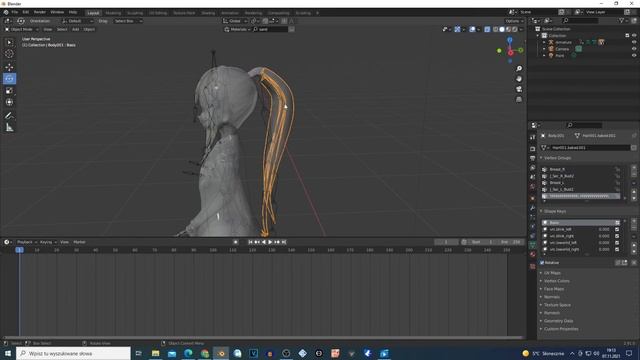Screen dimensions: 640x360
Task: Open the Material properties tab
Action: (533, 254)
